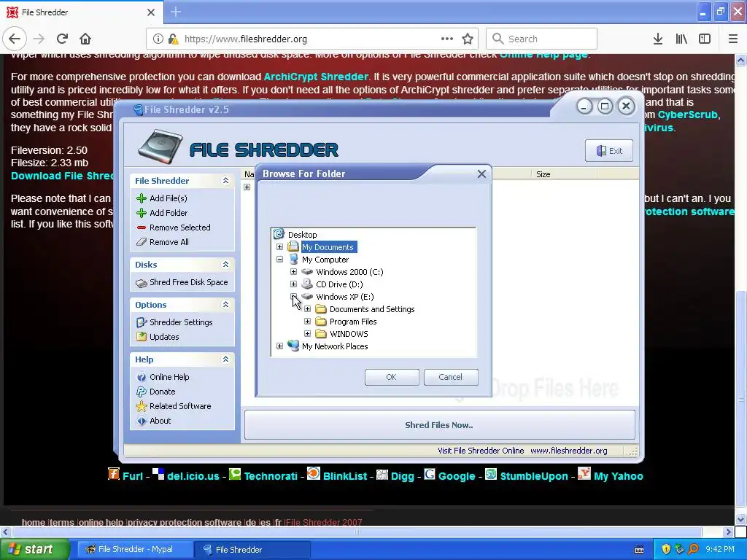Open the Firefox hamburger menu

click(x=733, y=39)
